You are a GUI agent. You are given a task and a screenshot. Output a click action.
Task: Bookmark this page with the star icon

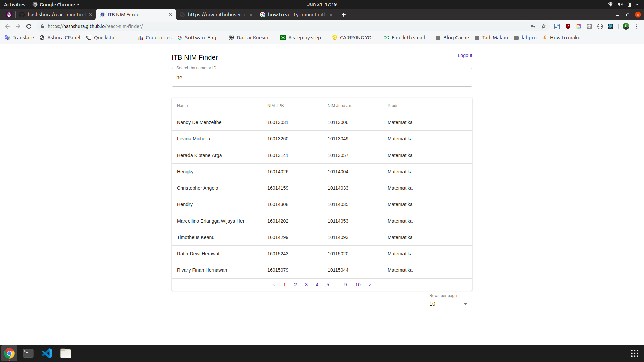click(544, 26)
